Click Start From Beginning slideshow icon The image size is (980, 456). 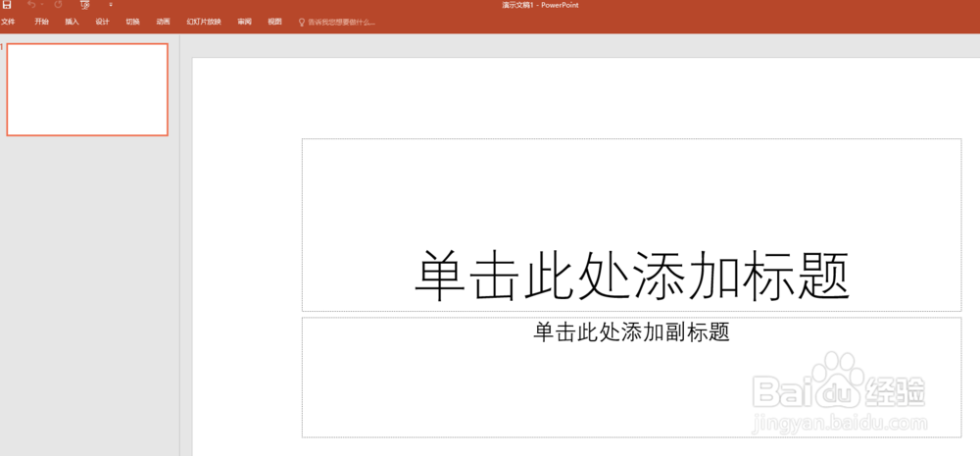pos(85,5)
